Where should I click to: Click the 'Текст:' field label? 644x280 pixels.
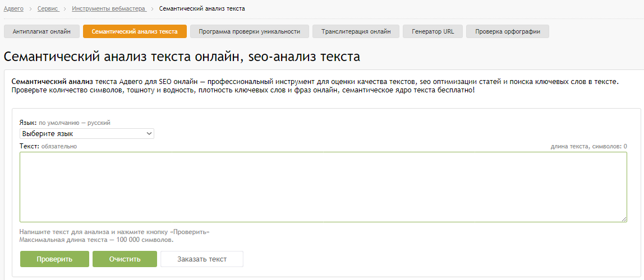[29, 146]
